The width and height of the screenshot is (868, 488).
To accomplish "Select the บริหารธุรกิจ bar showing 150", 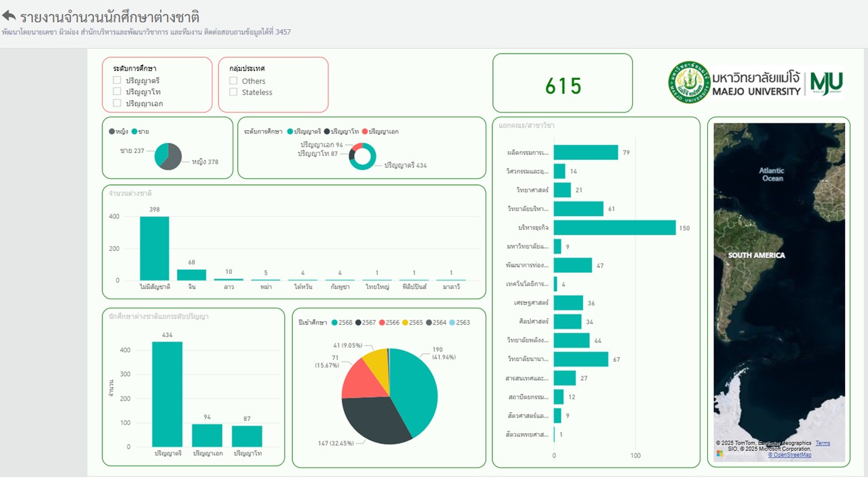I will pos(614,228).
